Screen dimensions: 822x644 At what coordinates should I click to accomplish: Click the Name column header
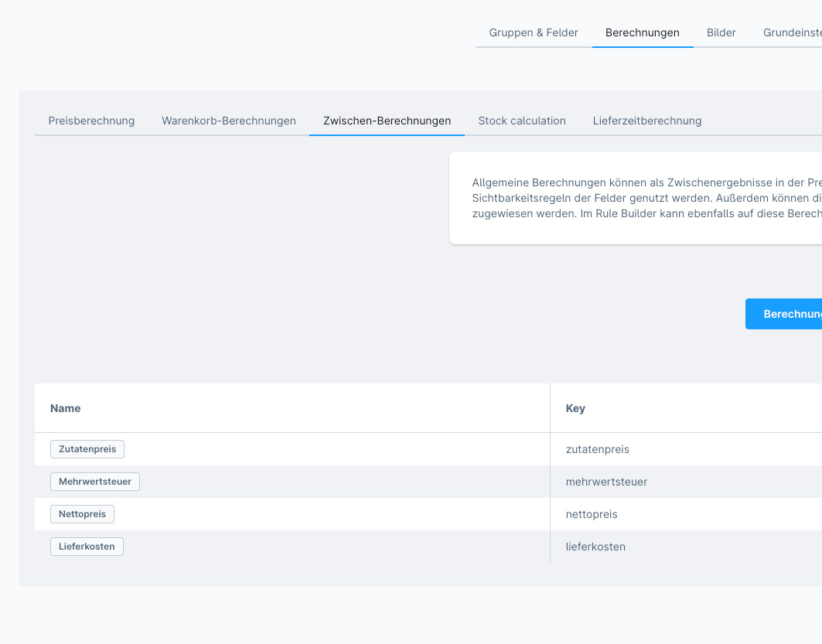[x=66, y=408]
